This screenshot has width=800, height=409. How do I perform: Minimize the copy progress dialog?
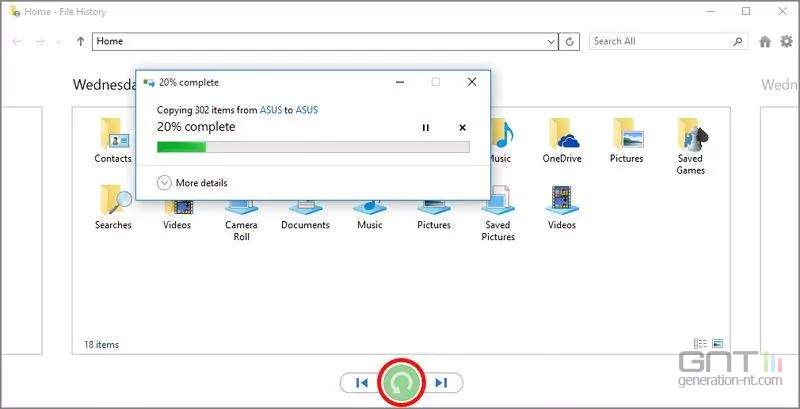(400, 82)
